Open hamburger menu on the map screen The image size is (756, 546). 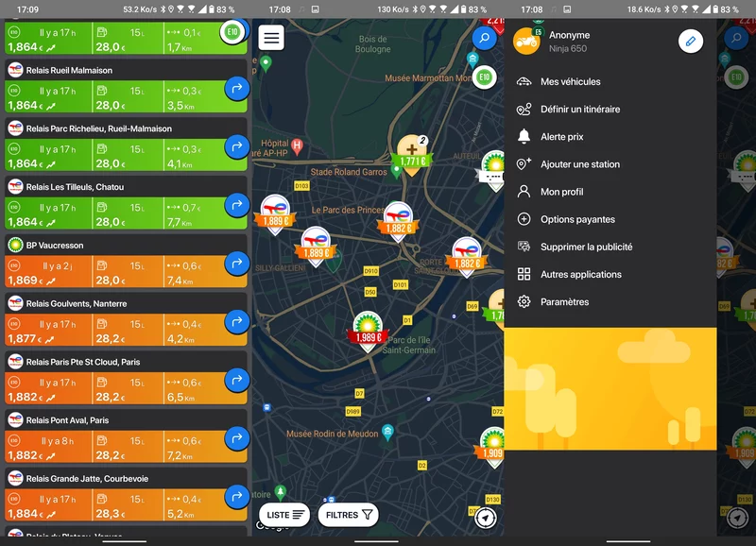click(x=271, y=38)
